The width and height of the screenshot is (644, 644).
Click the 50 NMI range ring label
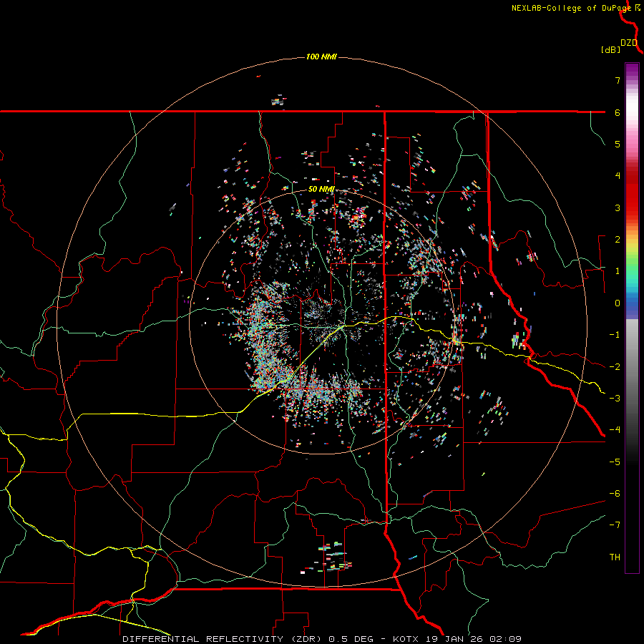pos(321,190)
